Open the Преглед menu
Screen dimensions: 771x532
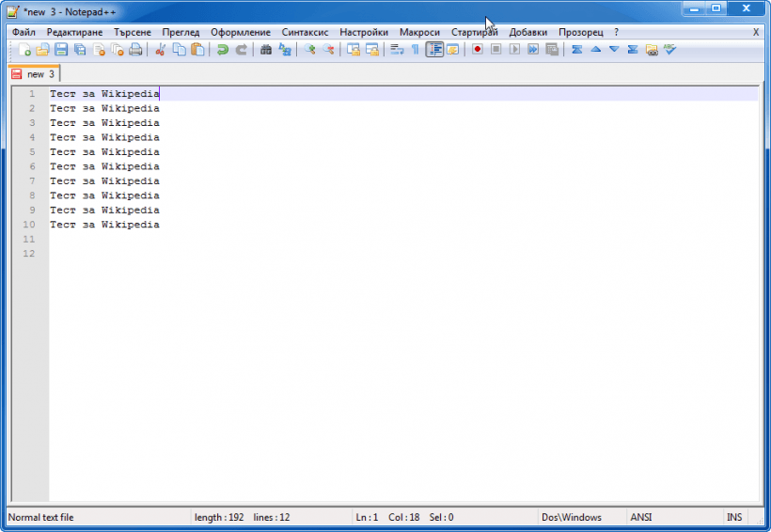click(x=181, y=32)
